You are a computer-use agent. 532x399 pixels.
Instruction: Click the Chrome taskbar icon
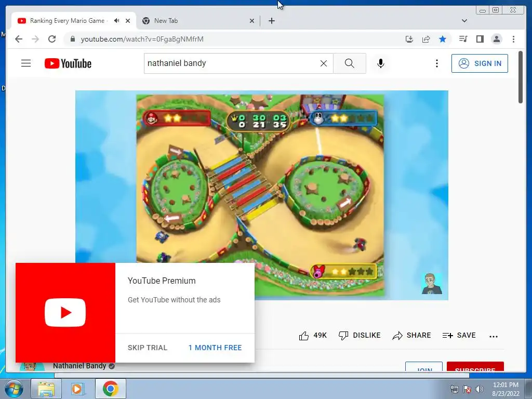(110, 389)
